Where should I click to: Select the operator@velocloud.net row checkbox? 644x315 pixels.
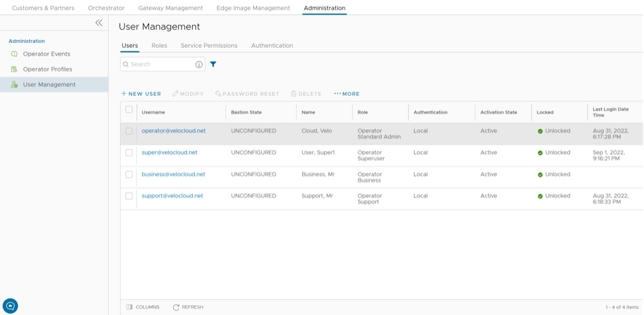tap(129, 131)
